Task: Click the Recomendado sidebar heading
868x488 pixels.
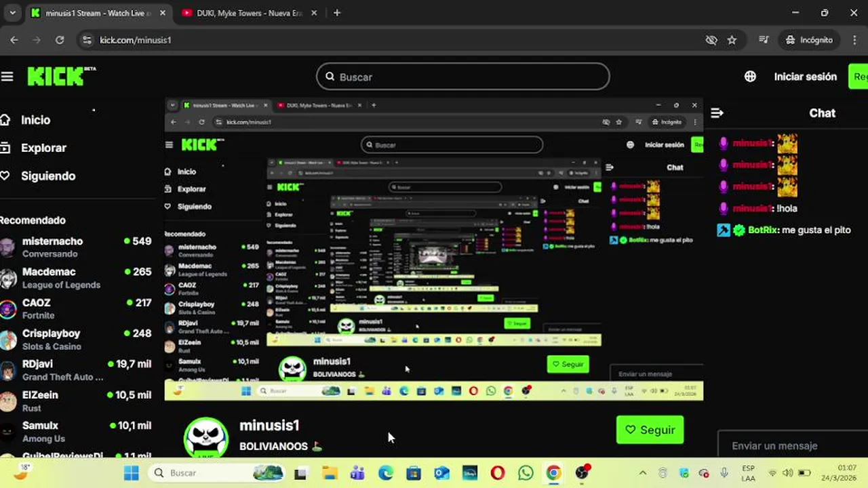Action: coord(33,220)
